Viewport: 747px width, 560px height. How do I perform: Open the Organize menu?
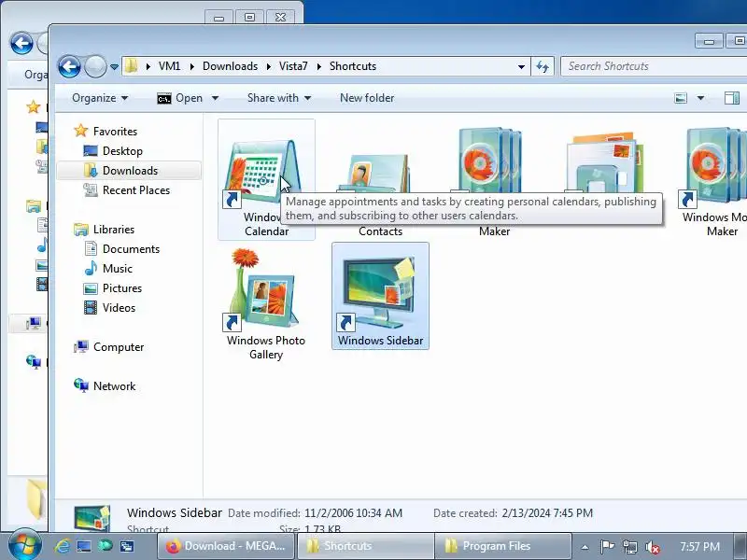[100, 98]
